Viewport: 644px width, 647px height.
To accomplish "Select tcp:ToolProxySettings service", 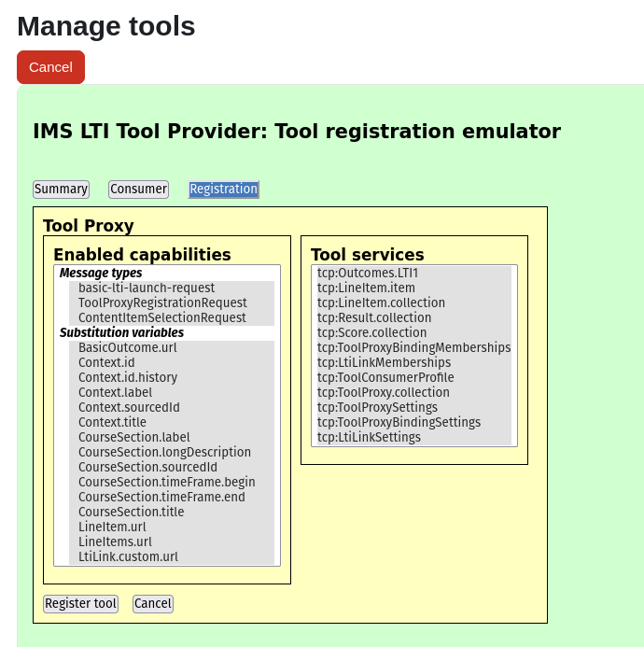I will (414, 407).
